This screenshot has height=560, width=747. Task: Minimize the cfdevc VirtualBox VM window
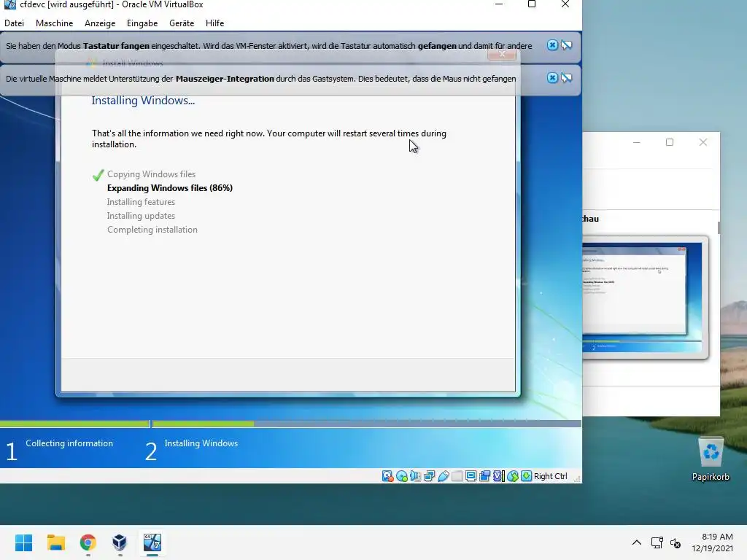coord(499,4)
